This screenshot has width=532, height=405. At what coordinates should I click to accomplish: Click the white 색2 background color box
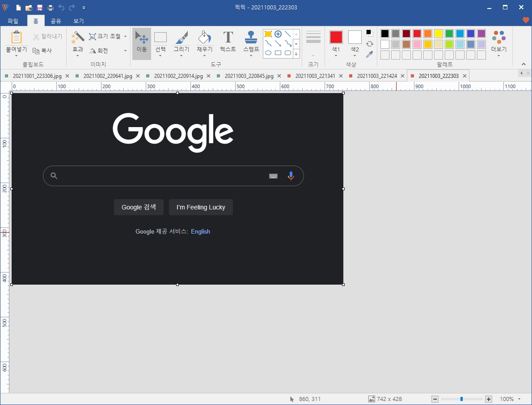355,37
